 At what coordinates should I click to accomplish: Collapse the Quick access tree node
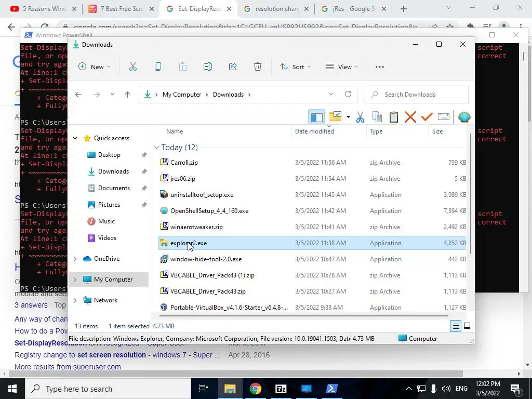coord(75,138)
